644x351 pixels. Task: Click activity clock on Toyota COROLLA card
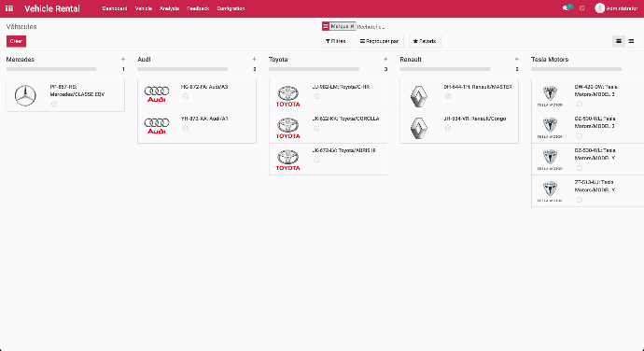click(316, 128)
